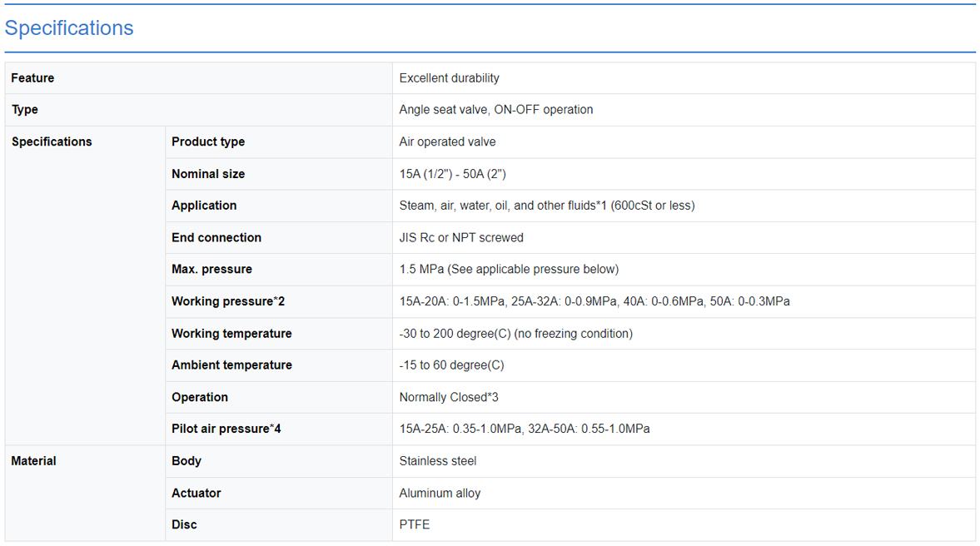The image size is (980, 546).
Task: Click the Product type label
Action: pyautogui.click(x=208, y=141)
